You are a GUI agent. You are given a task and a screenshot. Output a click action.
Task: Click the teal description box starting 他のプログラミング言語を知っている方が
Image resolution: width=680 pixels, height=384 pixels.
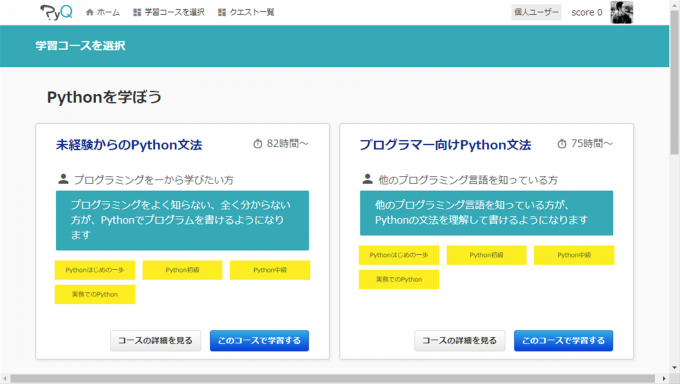coord(486,213)
